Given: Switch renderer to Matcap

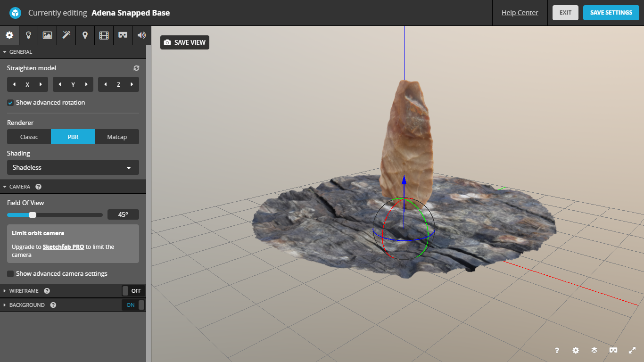Looking at the screenshot, I should pos(116,137).
